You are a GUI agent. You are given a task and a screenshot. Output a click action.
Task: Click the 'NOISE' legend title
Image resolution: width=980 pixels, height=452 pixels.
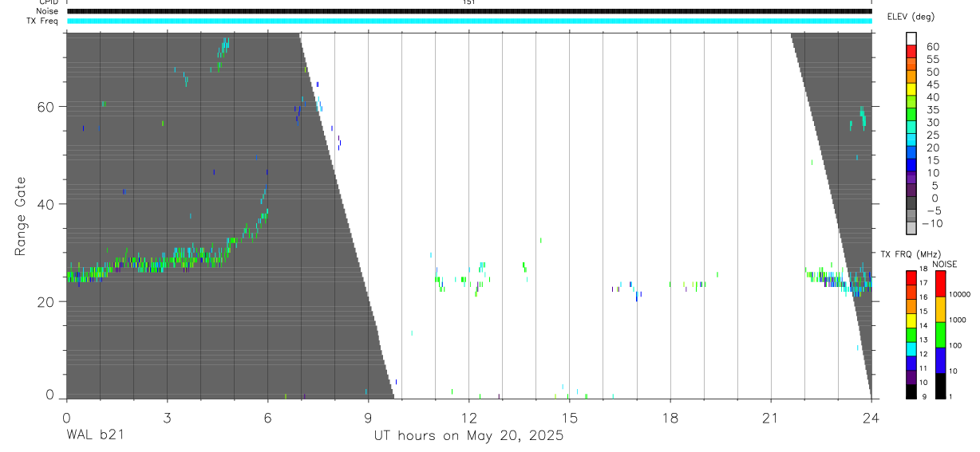945,264
